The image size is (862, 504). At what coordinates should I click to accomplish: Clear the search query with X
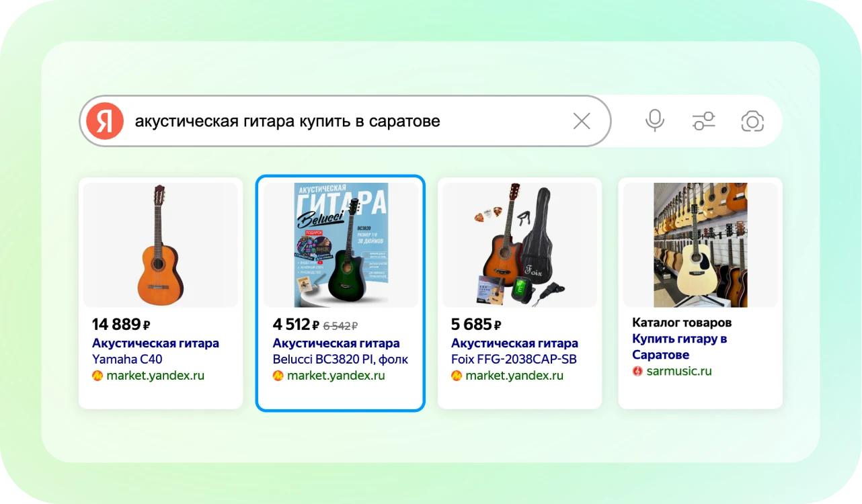pyautogui.click(x=581, y=121)
